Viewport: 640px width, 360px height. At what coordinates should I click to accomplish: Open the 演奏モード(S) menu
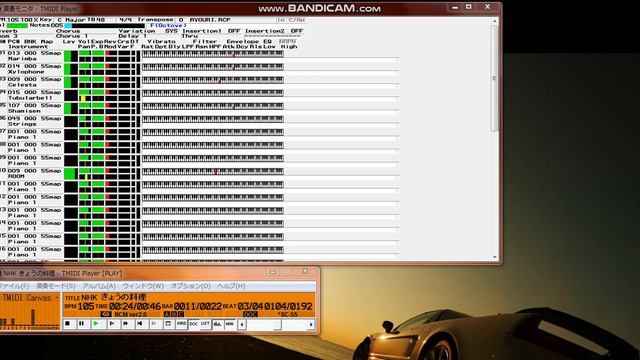56,286
